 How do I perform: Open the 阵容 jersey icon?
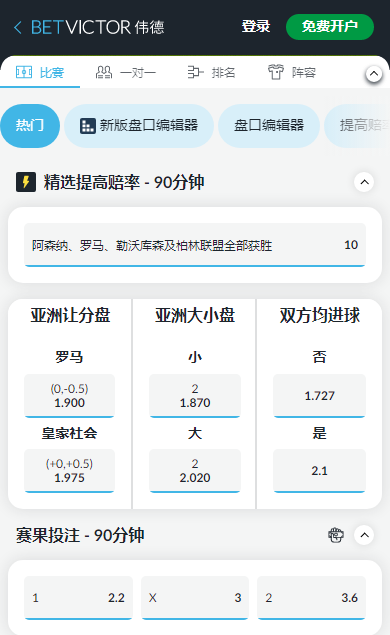point(276,72)
